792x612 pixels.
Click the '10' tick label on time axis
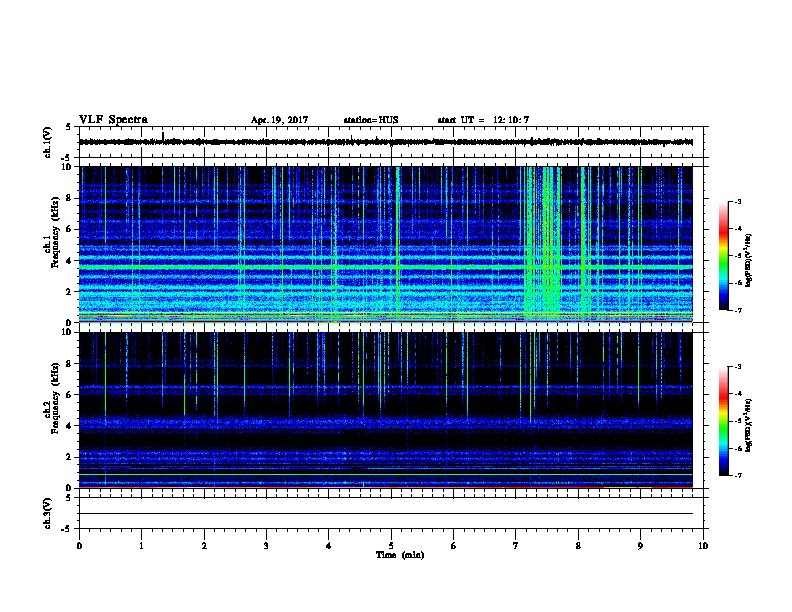coord(703,546)
